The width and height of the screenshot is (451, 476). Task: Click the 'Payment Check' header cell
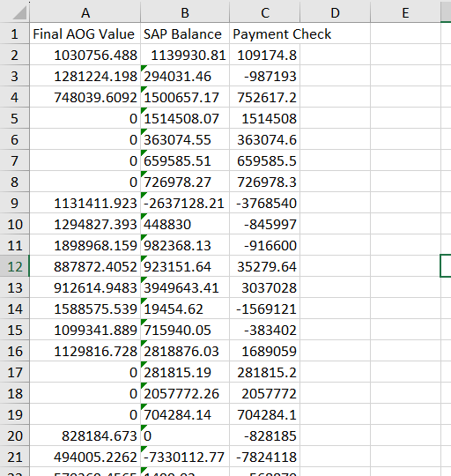[265, 33]
